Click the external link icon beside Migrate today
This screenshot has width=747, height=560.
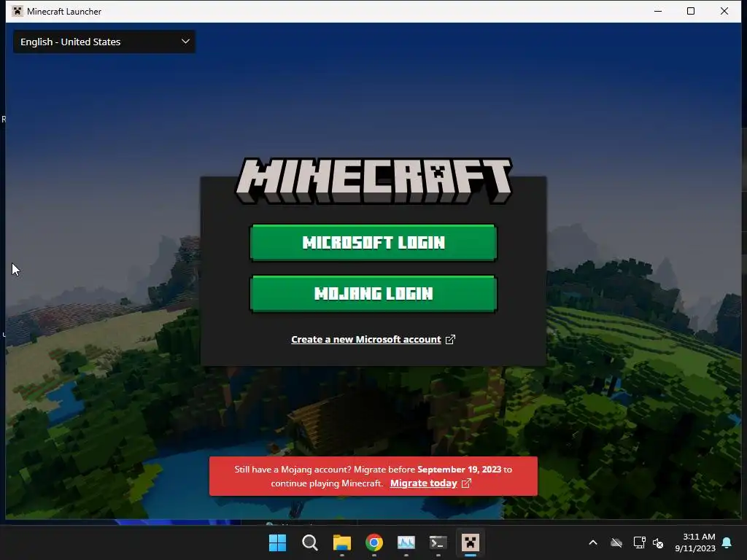coord(466,483)
